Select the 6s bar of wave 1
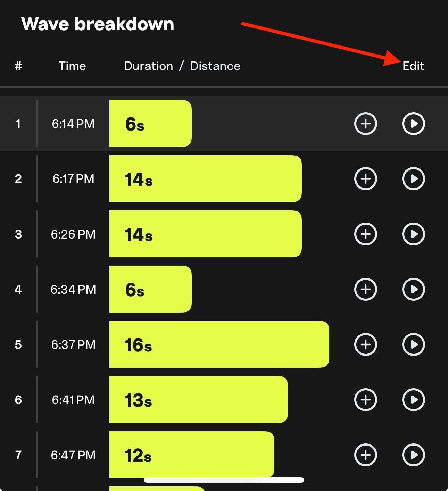Screen dimensions: 448x491 (x=150, y=124)
